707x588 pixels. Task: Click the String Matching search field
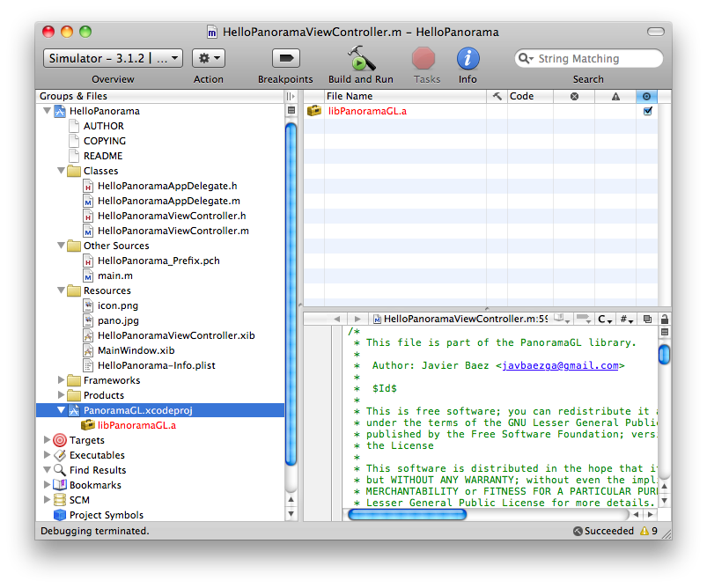tap(589, 59)
